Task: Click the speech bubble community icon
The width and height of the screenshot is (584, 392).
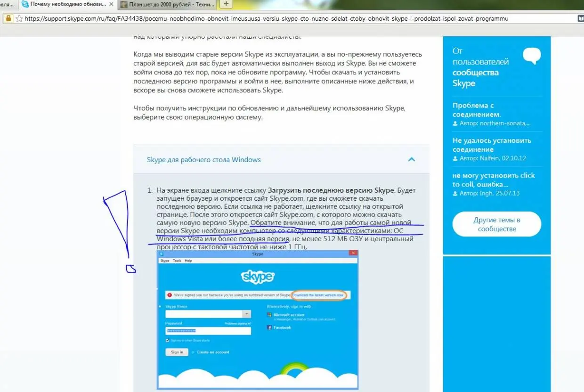Action: [532, 56]
